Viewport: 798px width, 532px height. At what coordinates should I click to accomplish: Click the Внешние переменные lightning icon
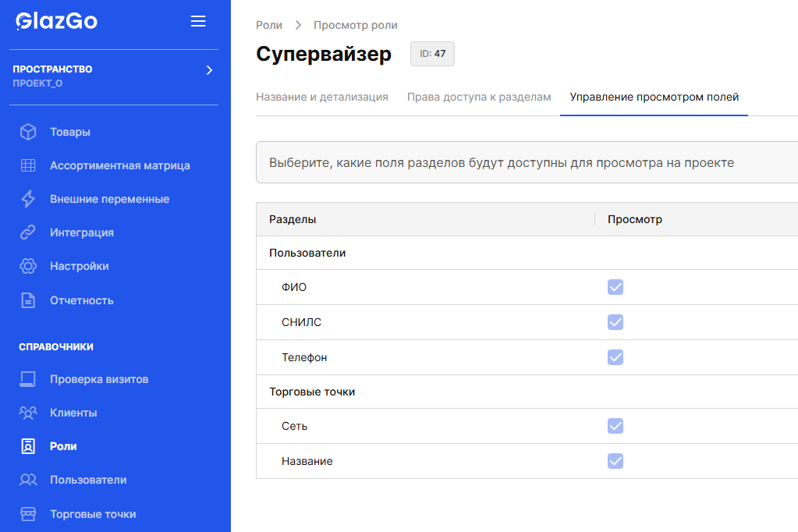pos(28,199)
